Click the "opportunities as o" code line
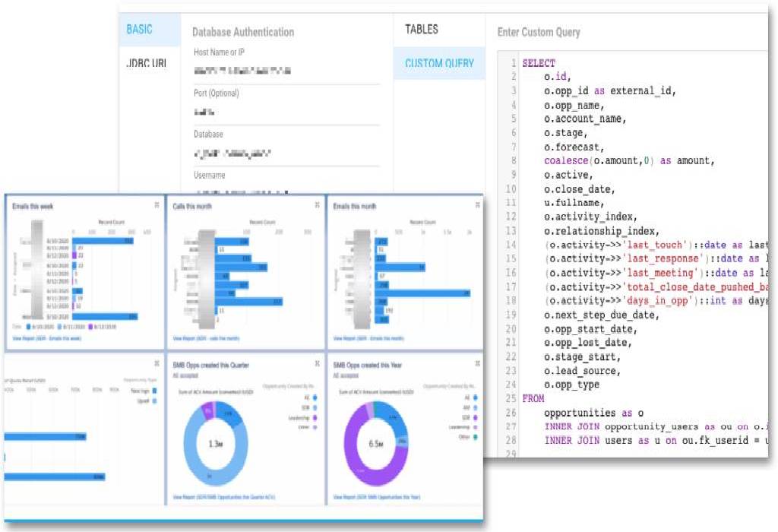This screenshot has width=778, height=532. [x=593, y=413]
